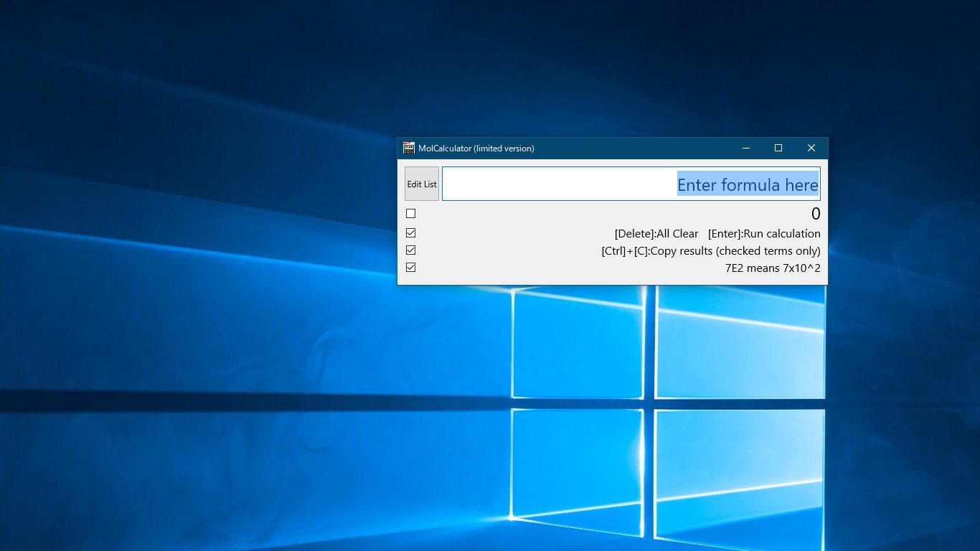Open the Edit List button
Screen dimensions: 980x551
click(422, 184)
